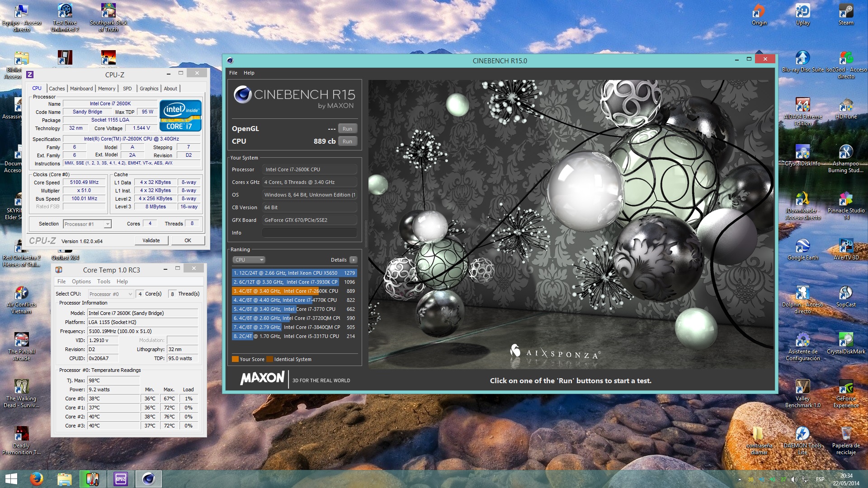Open Uplay desktop shortcut
Screen dimensions: 868x488
point(802,15)
